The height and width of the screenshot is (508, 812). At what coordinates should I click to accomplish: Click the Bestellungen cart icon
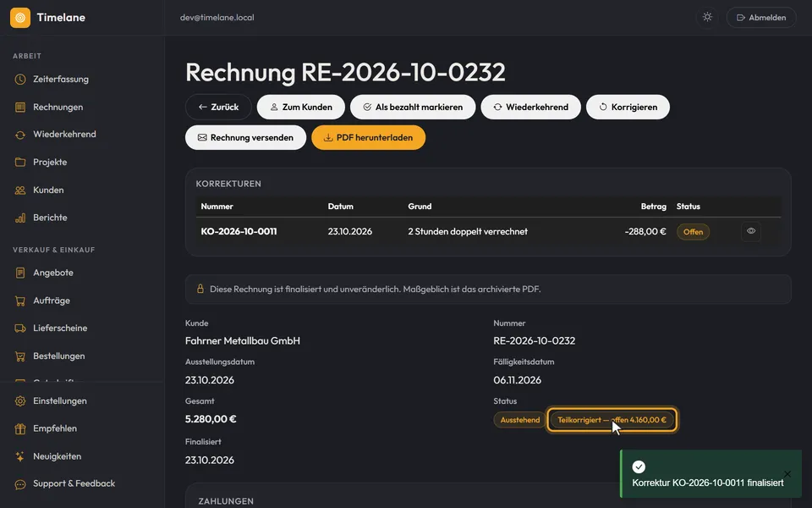tap(20, 356)
